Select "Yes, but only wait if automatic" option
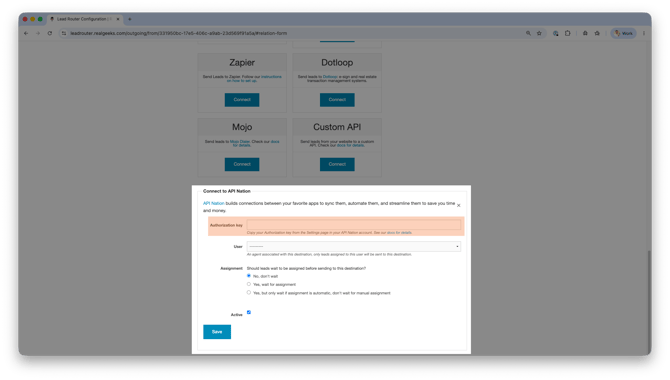Screen dimensions: 670x380 coord(249,293)
